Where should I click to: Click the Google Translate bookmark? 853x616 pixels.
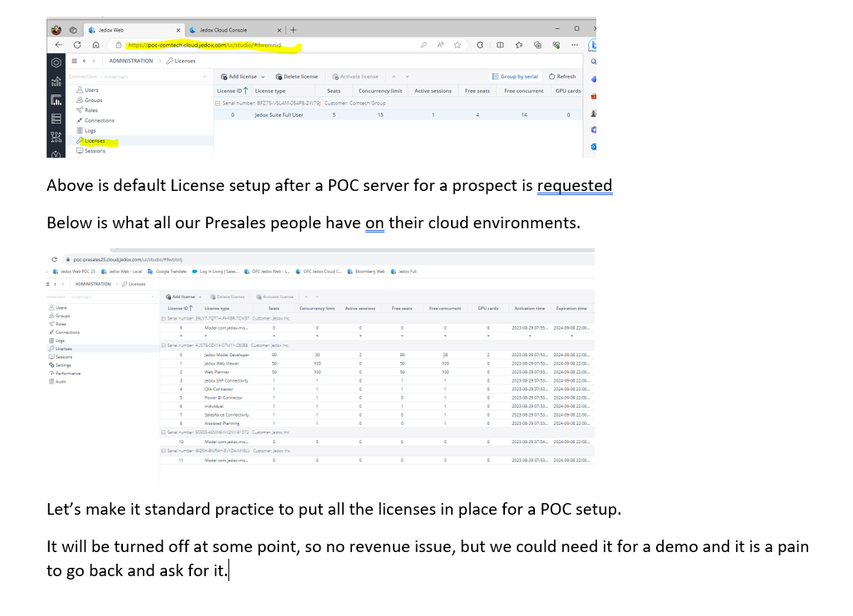[x=170, y=271]
